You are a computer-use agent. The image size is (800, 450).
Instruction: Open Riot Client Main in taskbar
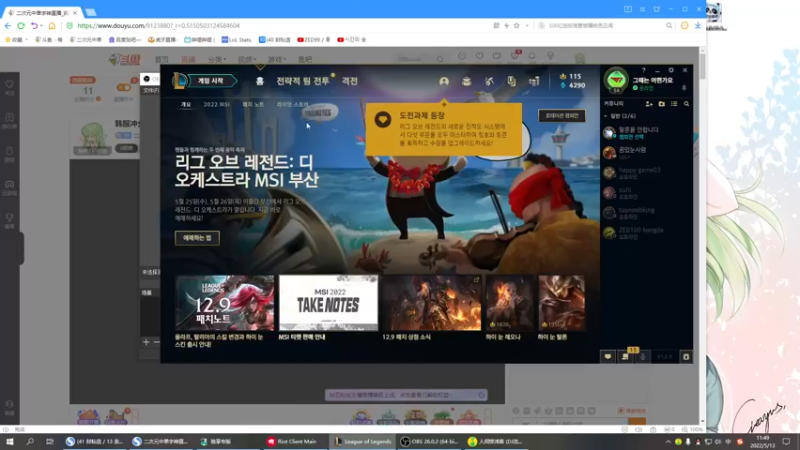(294, 442)
